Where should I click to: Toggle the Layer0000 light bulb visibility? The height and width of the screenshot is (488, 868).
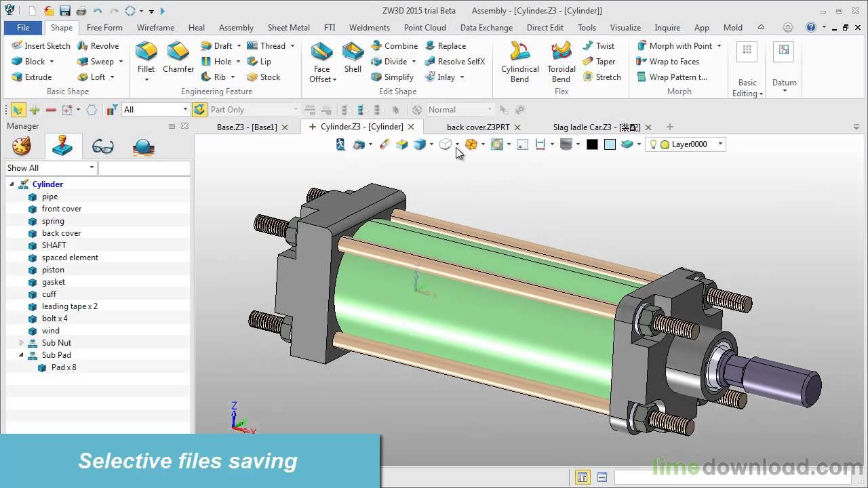tap(653, 144)
